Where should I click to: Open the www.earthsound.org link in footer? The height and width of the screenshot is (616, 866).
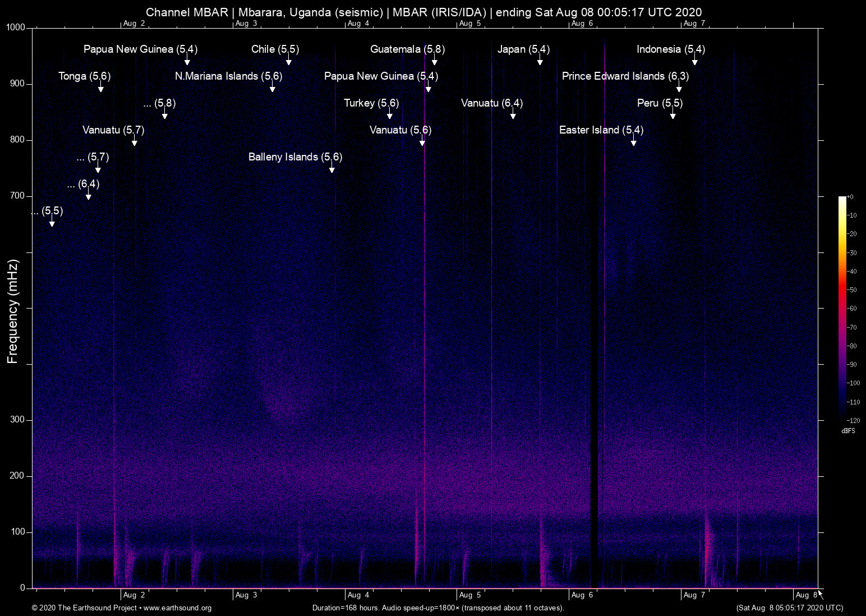click(x=177, y=608)
